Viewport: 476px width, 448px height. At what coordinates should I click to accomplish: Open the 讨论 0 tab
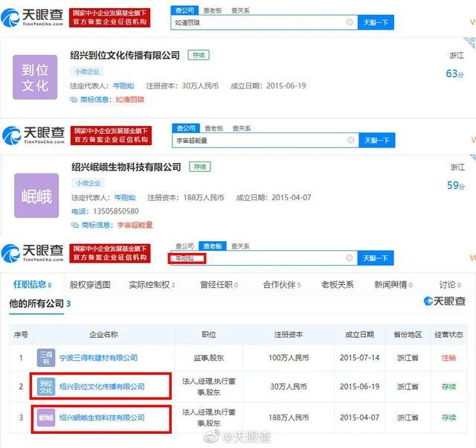450,284
